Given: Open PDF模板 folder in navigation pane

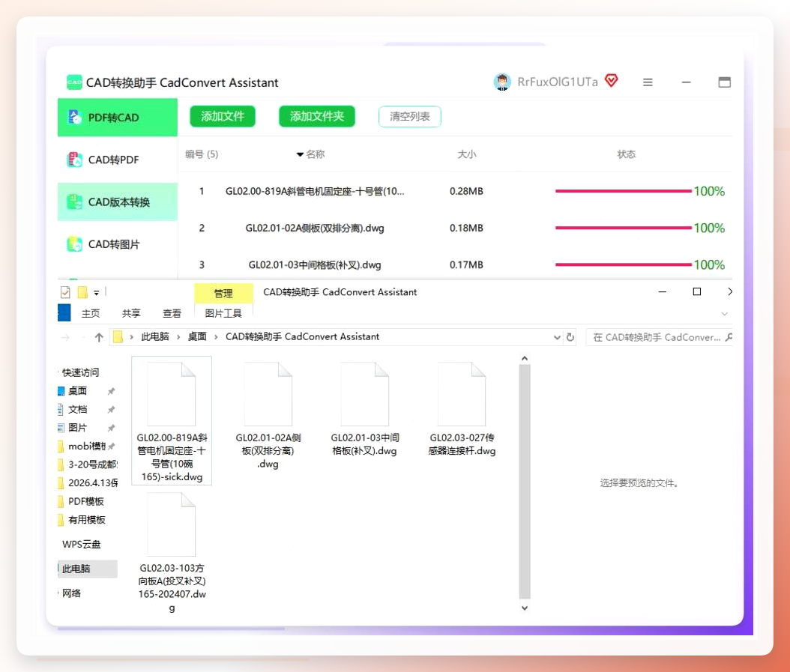Looking at the screenshot, I should (x=86, y=501).
